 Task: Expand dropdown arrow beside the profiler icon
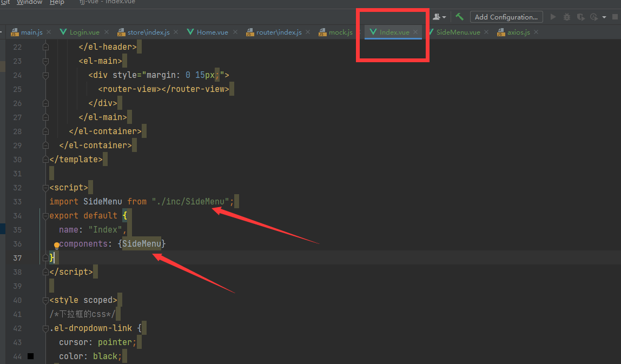click(604, 17)
